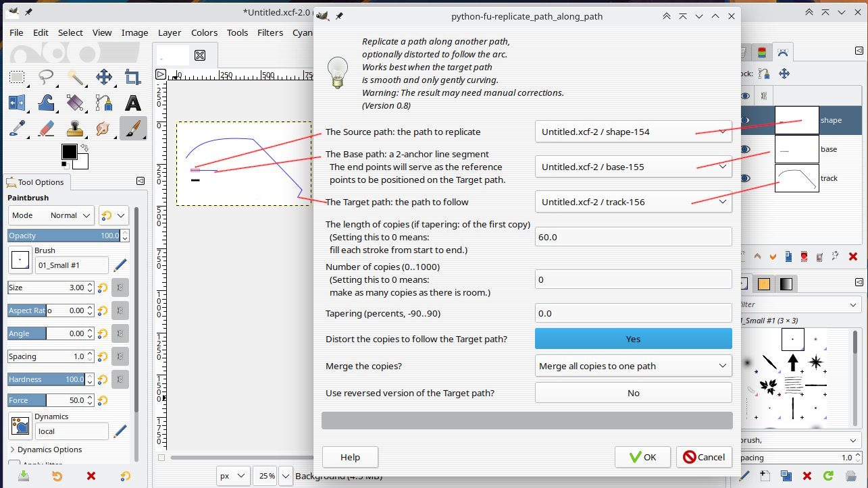The width and height of the screenshot is (868, 488).
Task: Select the Eraser tool
Action: (x=46, y=128)
